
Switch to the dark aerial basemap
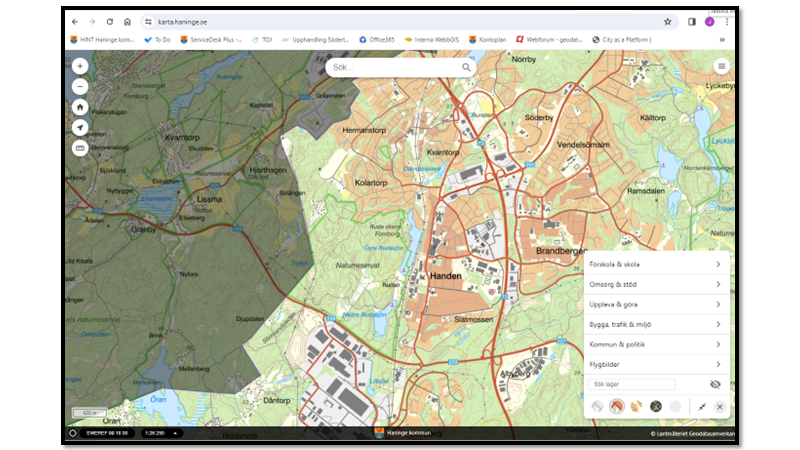[x=656, y=407]
